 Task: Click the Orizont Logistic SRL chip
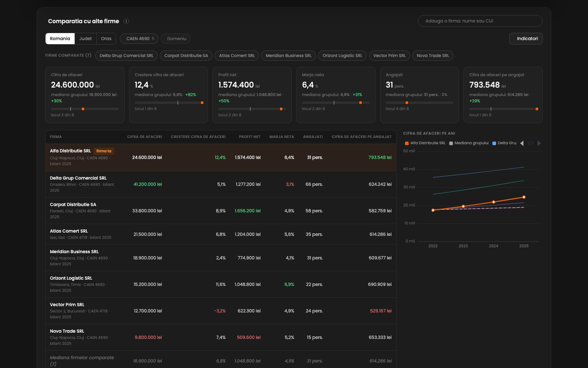click(x=342, y=56)
